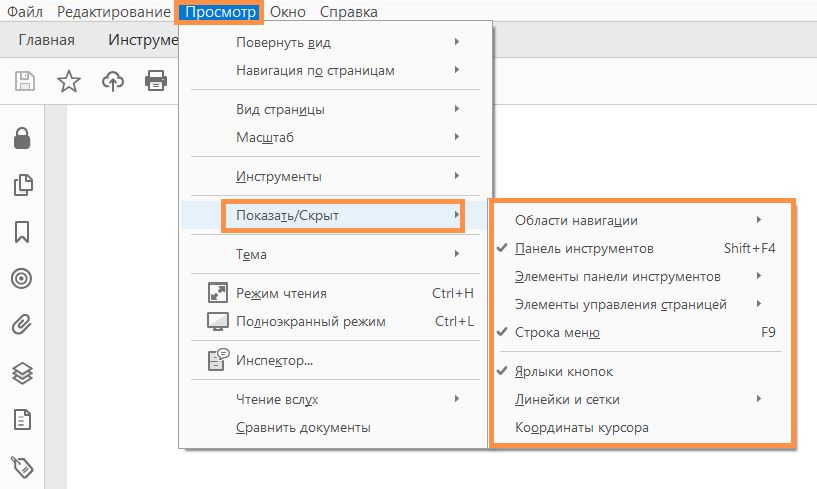The image size is (817, 489).
Task: Open the Файл menu
Action: click(25, 11)
